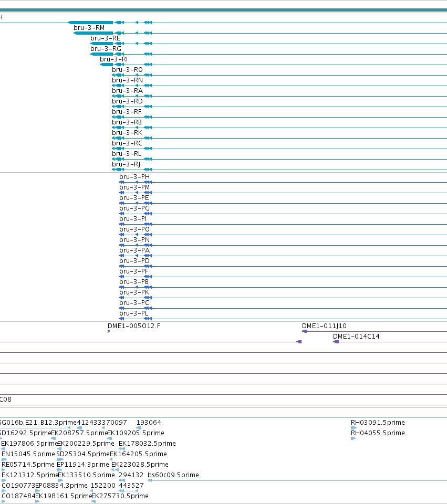Click the bru-3-RM transcript label

(x=89, y=28)
